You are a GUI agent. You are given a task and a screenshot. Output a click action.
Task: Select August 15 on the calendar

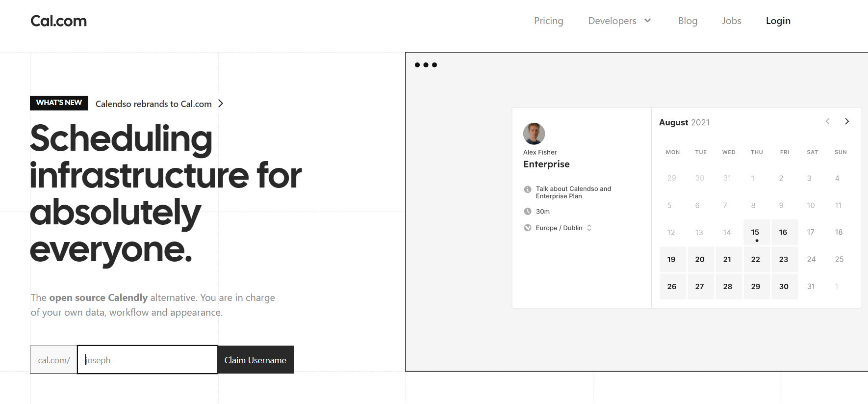[x=755, y=232]
